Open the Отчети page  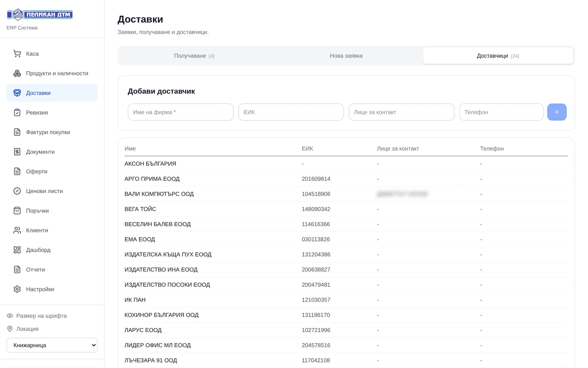[52, 269]
